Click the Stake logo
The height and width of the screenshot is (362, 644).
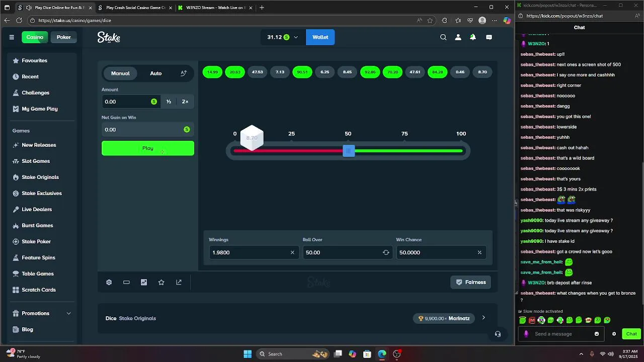click(x=109, y=37)
